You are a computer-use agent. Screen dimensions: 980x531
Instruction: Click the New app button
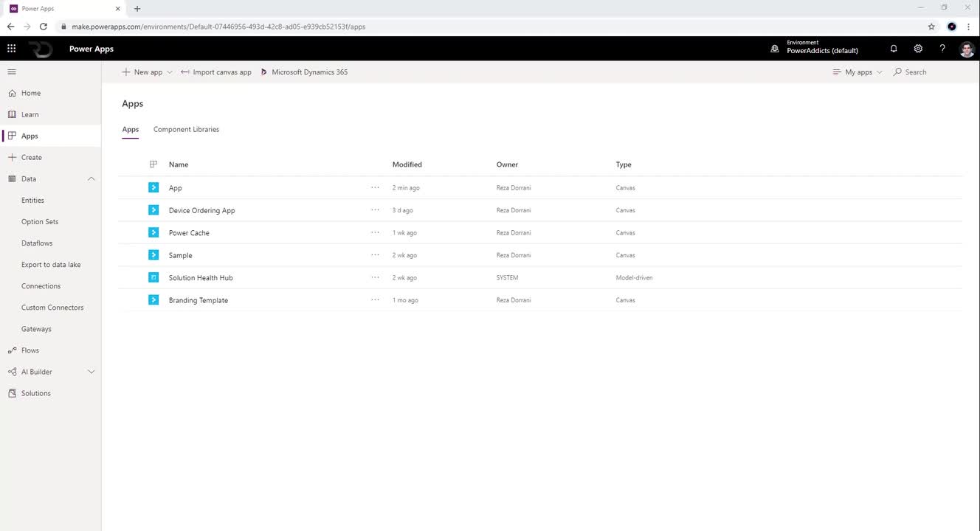(x=142, y=72)
